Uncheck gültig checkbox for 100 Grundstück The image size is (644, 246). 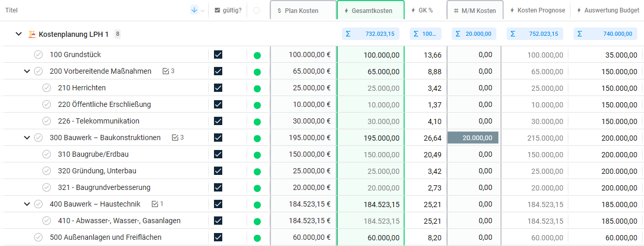coord(218,54)
